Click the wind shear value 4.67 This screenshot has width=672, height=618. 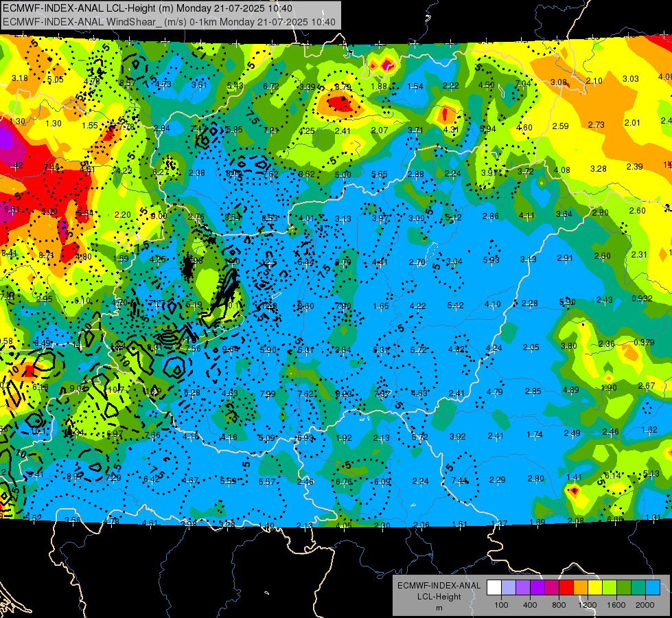tap(190, 481)
